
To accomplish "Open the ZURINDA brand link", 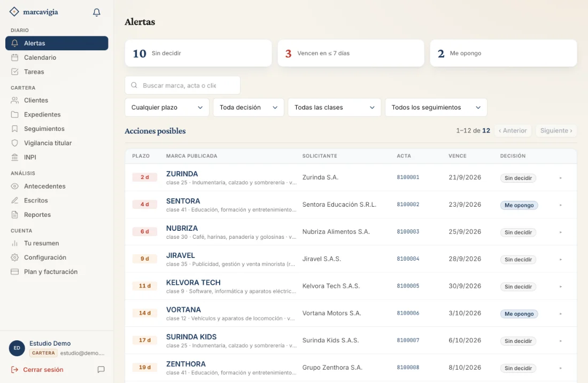I will point(182,174).
